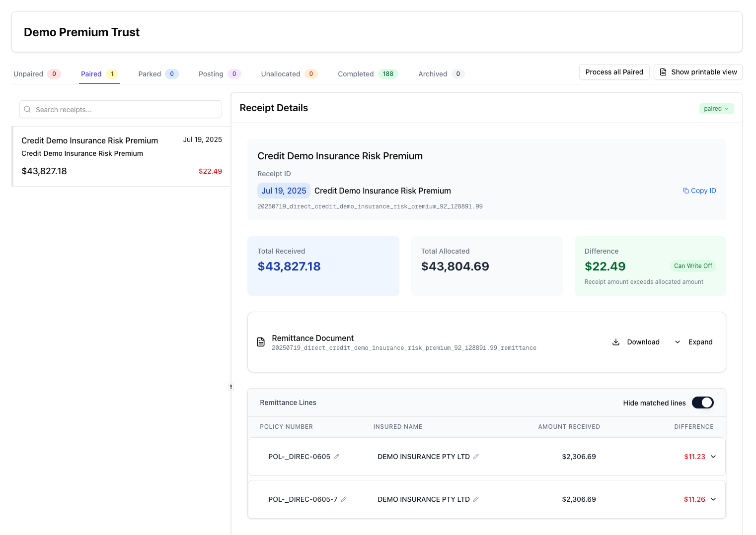Click pencil icon beside policy POL-_DIREC-0605

tap(336, 457)
